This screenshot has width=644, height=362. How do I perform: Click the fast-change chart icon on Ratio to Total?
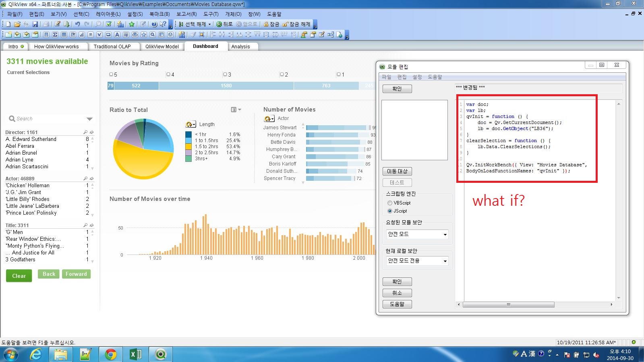[234, 110]
